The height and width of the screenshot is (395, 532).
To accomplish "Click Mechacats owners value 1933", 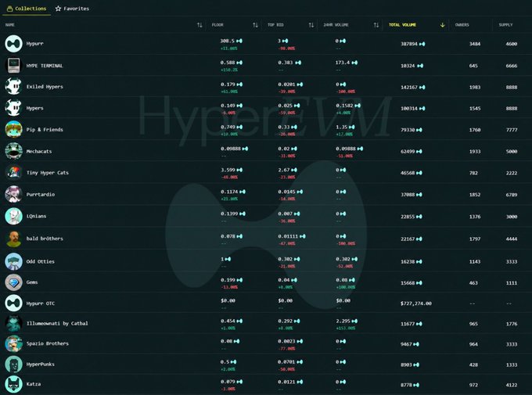I will pos(475,151).
